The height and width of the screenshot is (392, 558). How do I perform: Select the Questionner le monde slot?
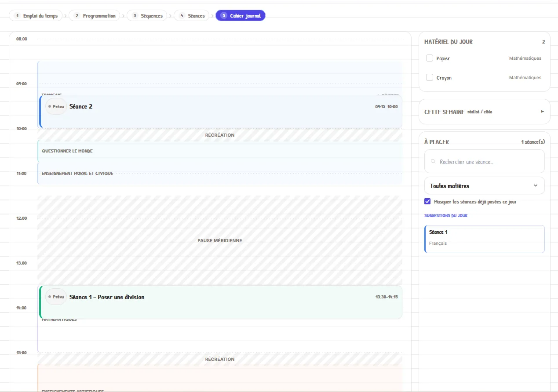click(220, 151)
